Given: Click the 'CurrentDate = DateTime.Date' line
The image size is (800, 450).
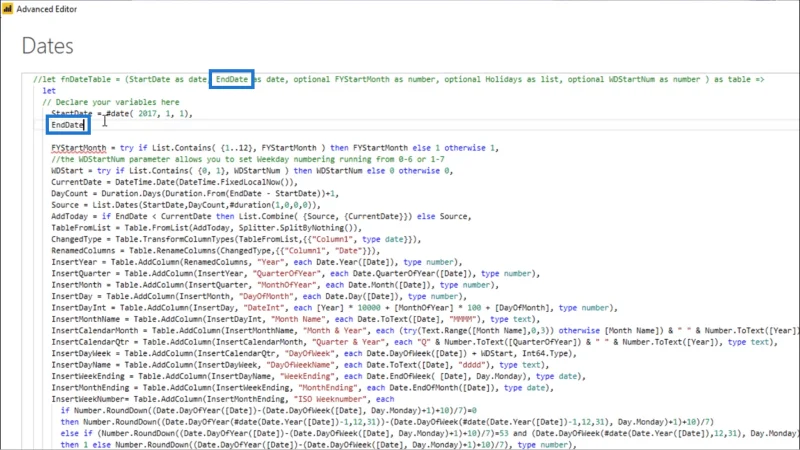Looking at the screenshot, I should [174, 182].
